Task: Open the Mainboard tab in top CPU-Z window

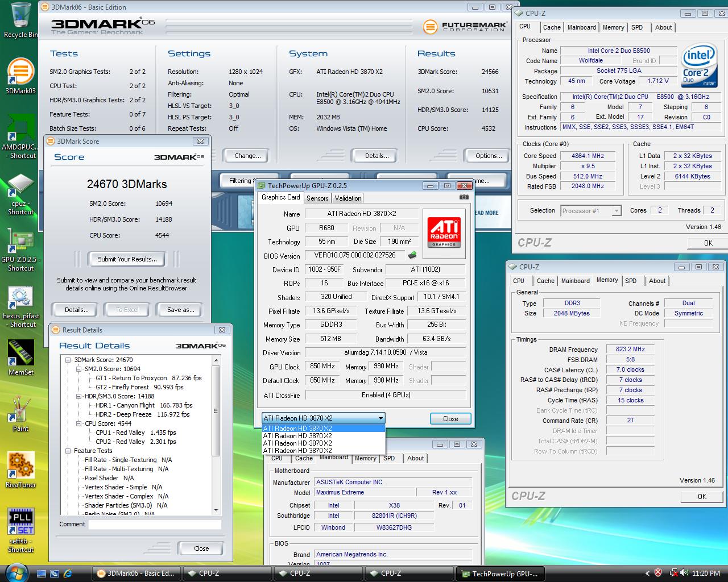Action: click(x=581, y=27)
